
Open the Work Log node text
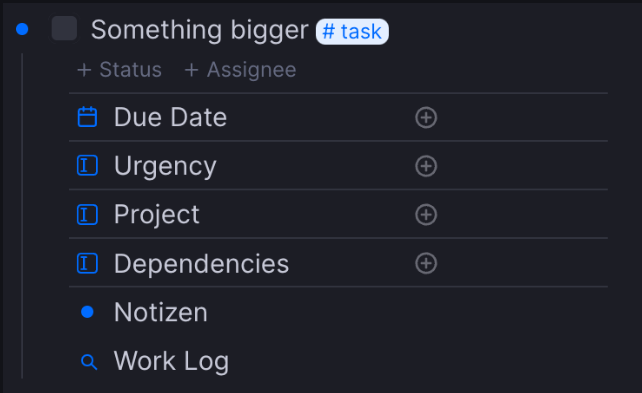172,361
